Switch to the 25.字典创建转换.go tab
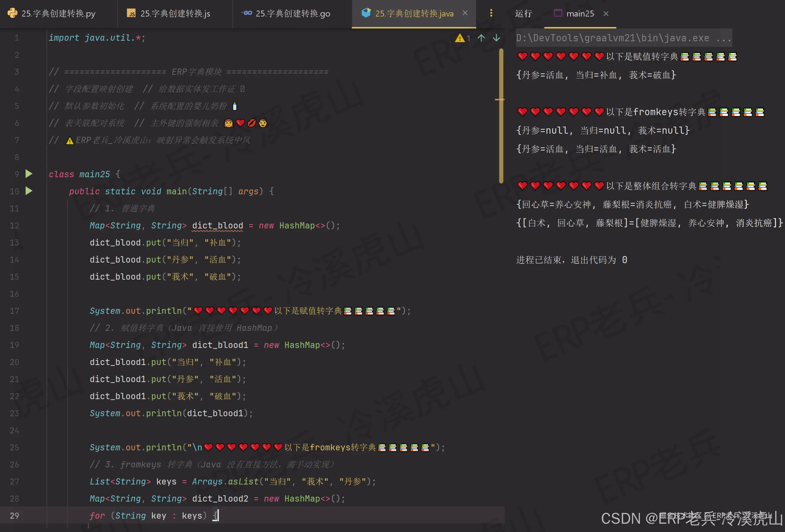Image resolution: width=785 pixels, height=532 pixels. [293, 13]
